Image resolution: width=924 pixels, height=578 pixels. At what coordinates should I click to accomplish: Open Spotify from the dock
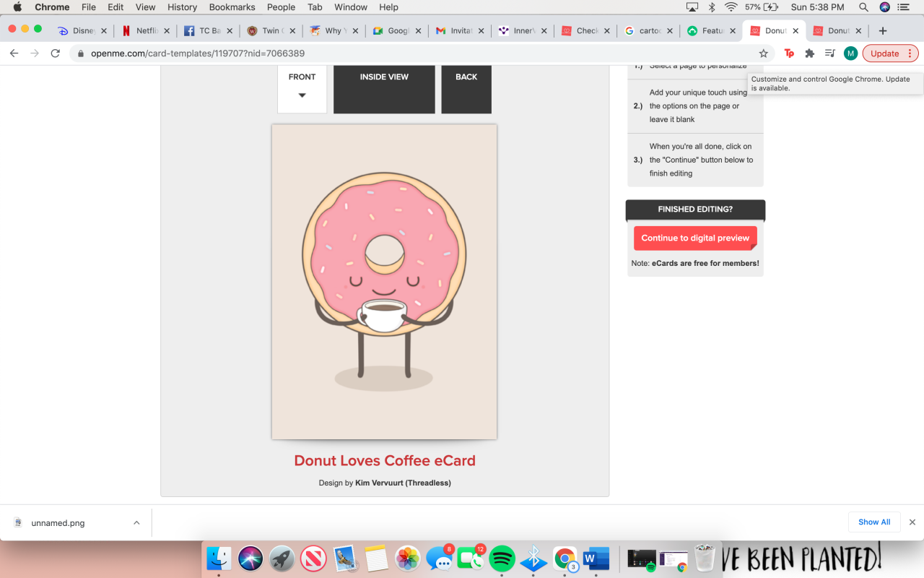click(502, 558)
